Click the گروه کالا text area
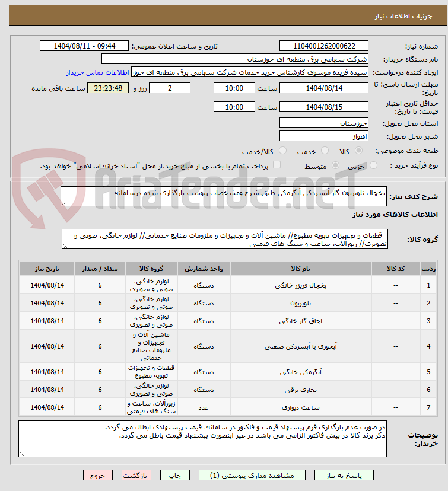The image size is (448, 491). click(x=225, y=239)
